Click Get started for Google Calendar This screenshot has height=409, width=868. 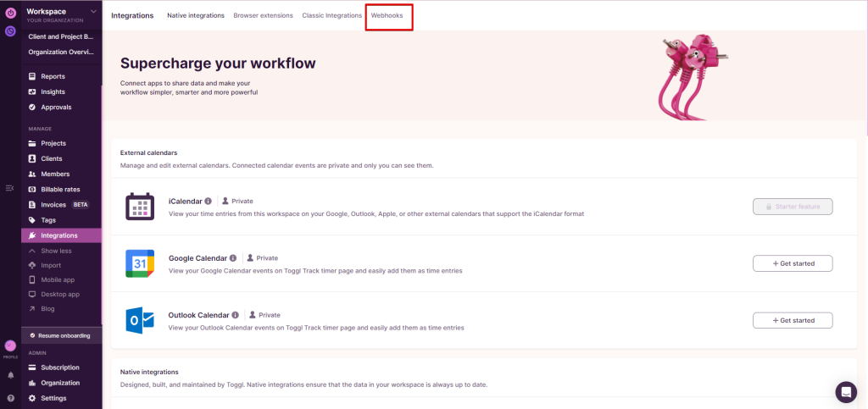pos(793,263)
